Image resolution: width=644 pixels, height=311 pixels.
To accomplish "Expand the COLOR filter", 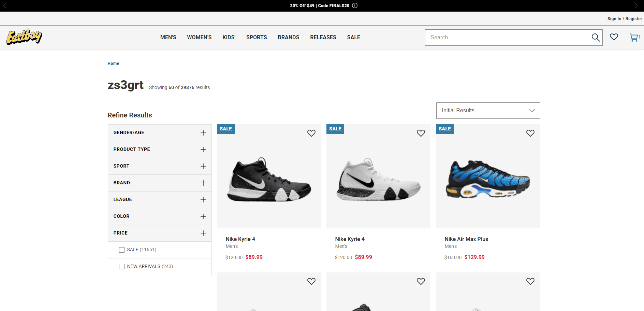I will pyautogui.click(x=160, y=216).
